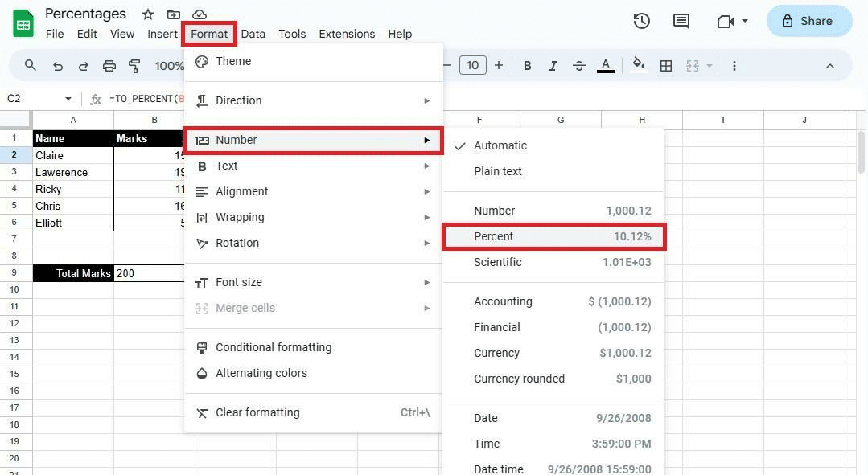Open the comments icon in header

(681, 21)
